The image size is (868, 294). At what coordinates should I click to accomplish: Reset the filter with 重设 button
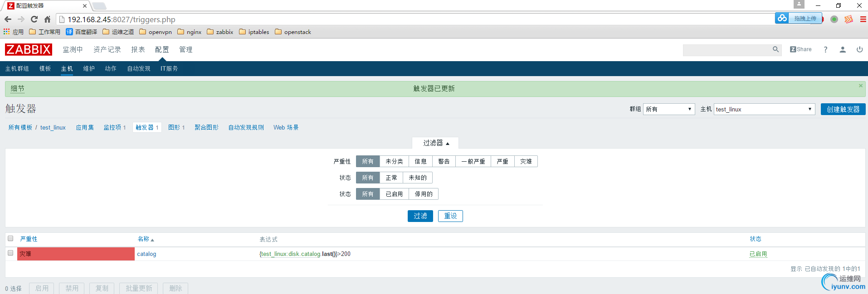coord(450,216)
